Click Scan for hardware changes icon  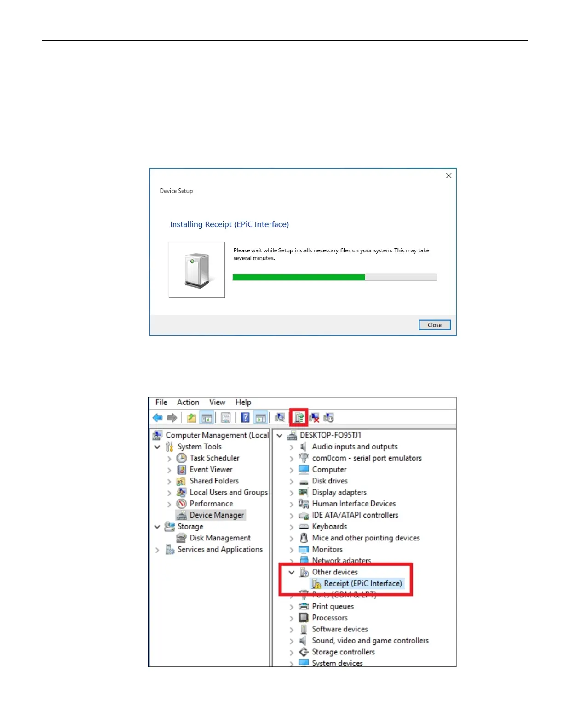[279, 418]
